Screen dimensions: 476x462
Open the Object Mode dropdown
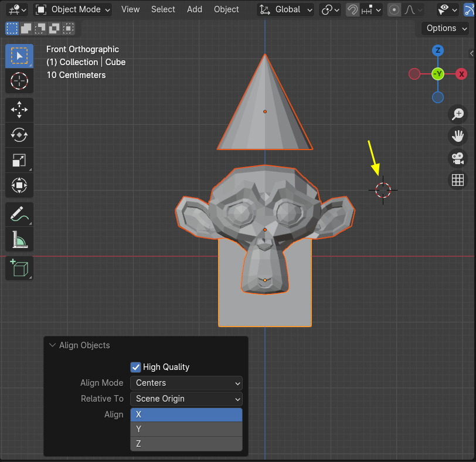[x=72, y=10]
